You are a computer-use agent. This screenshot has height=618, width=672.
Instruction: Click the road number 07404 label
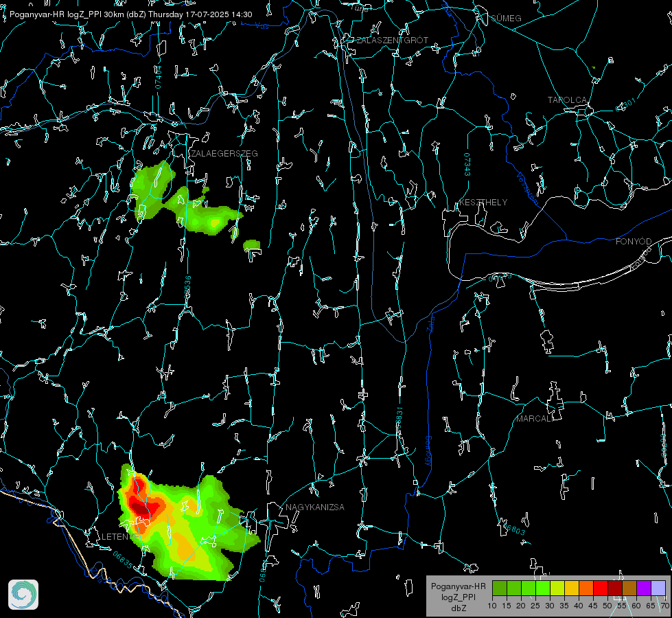point(158,77)
